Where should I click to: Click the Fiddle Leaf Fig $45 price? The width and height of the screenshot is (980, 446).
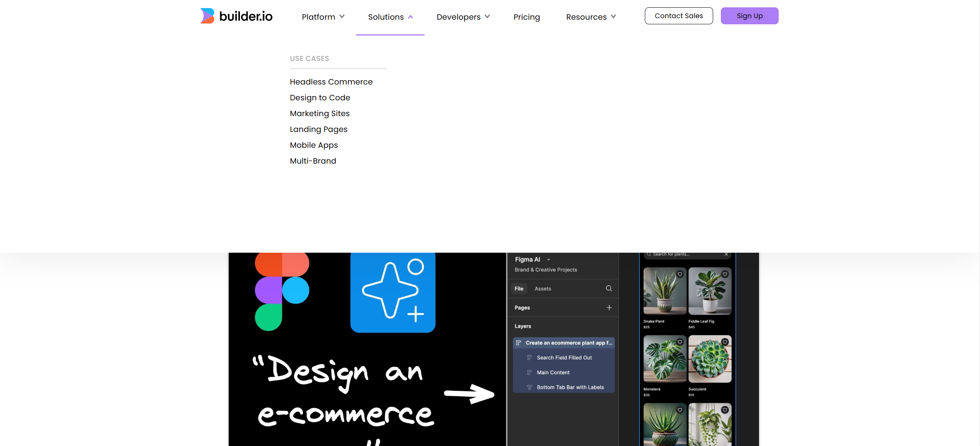tap(692, 327)
